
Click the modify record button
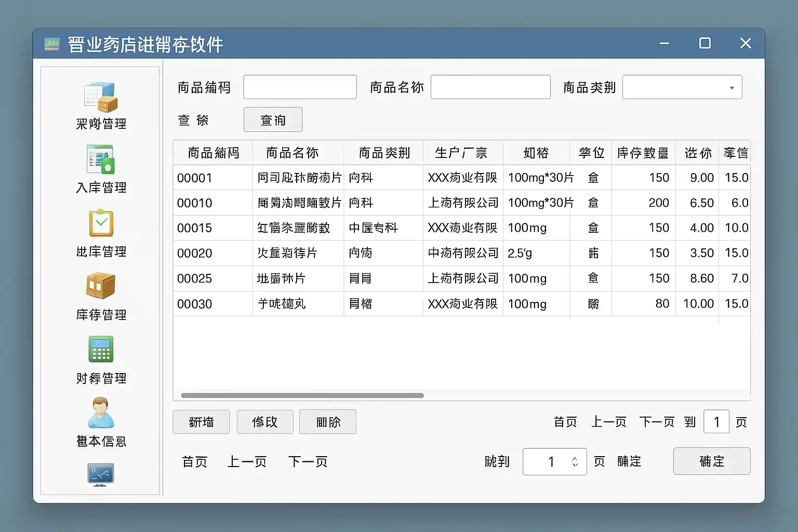[x=265, y=422]
